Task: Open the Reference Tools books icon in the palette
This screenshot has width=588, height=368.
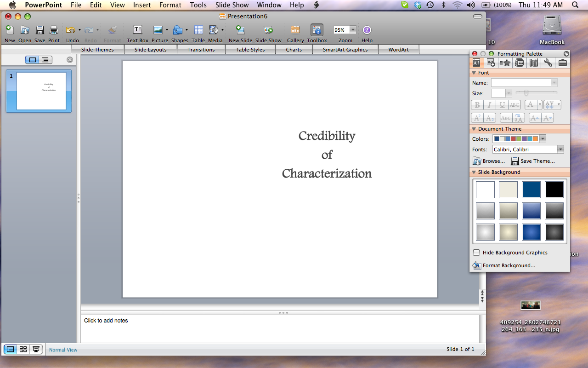Action: pyautogui.click(x=533, y=63)
